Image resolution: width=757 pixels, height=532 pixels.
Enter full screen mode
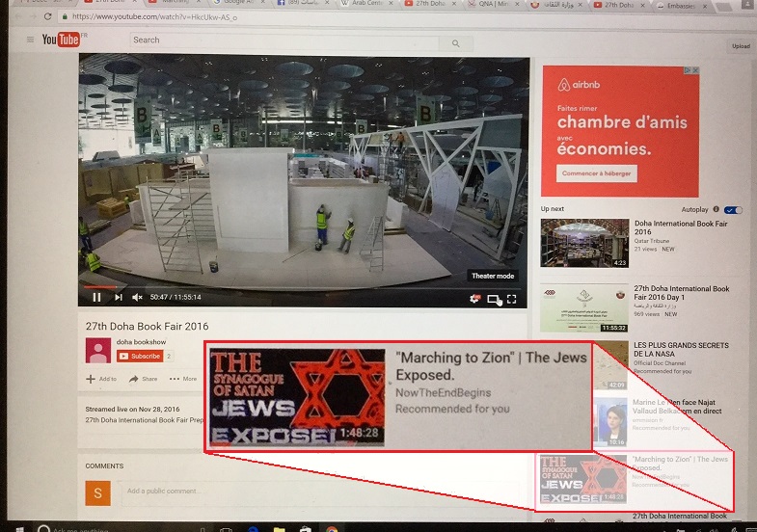pos(512,299)
